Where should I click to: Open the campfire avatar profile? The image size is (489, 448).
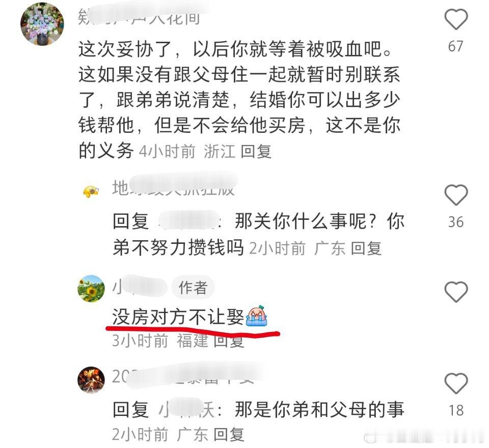click(91, 380)
